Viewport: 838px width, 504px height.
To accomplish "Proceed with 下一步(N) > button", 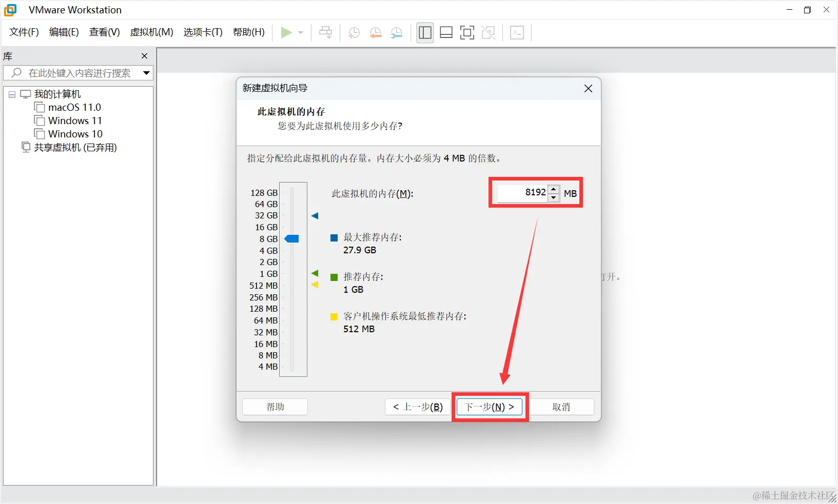I will pyautogui.click(x=490, y=407).
